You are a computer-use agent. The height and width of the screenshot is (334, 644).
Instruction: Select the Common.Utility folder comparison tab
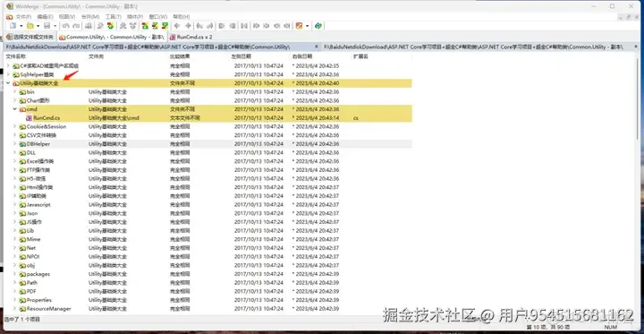point(112,37)
